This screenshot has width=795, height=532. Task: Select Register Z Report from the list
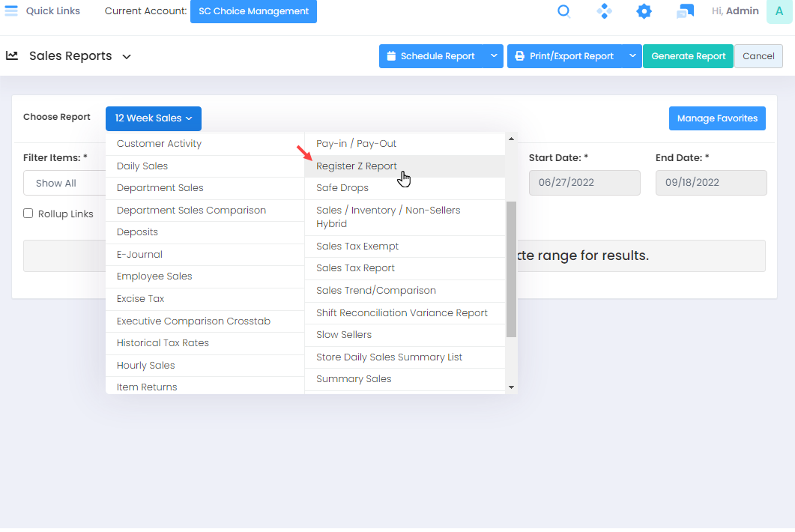click(x=357, y=166)
